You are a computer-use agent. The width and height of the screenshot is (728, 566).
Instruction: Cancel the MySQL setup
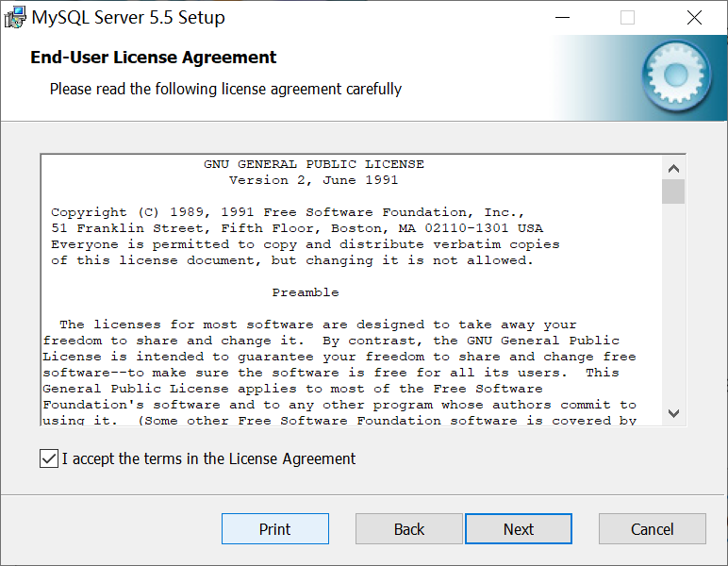coord(653,529)
